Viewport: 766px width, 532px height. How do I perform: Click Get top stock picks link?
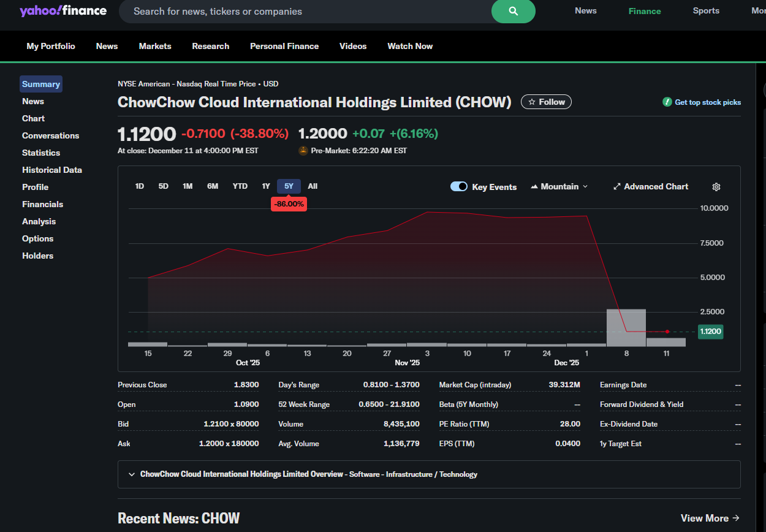pyautogui.click(x=708, y=102)
